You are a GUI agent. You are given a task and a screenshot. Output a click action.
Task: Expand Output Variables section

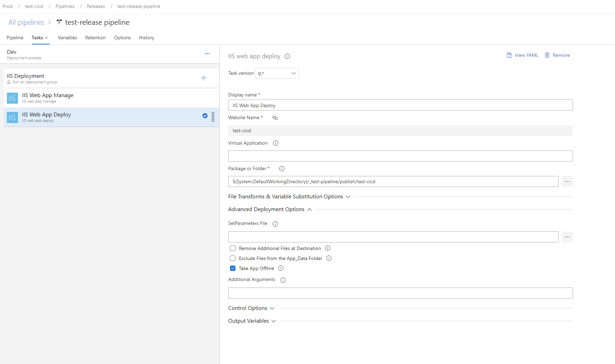click(x=252, y=321)
